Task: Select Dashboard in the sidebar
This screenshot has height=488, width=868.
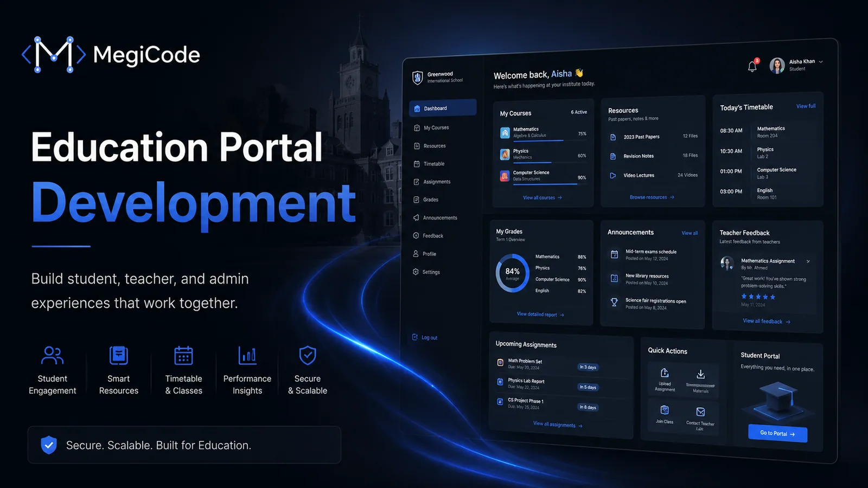Action: click(x=443, y=108)
